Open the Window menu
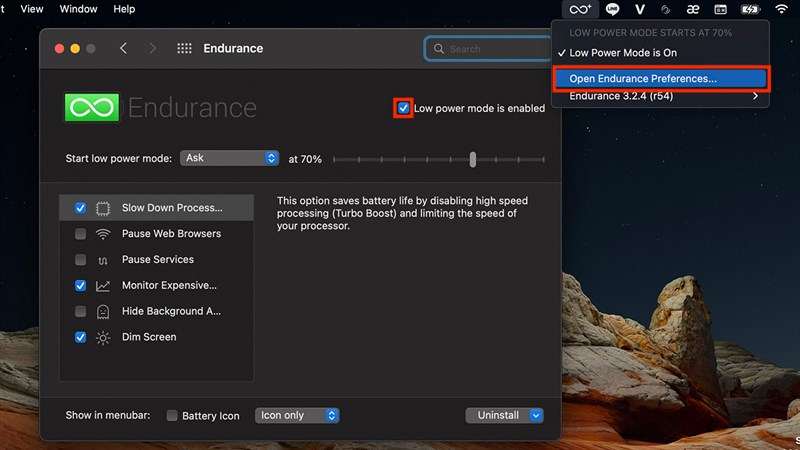 [78, 9]
